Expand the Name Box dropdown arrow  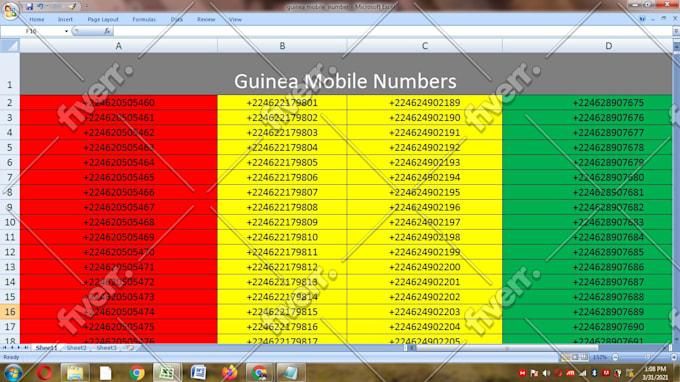pos(66,31)
